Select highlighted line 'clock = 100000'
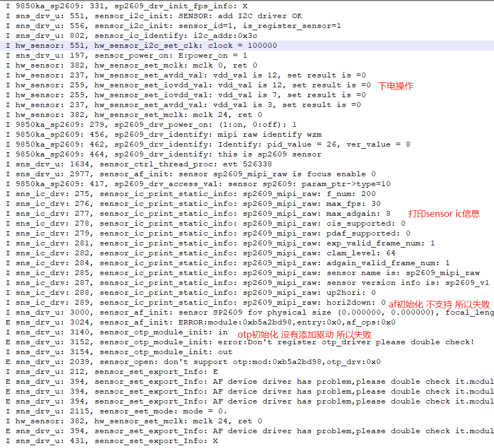 click(247, 46)
